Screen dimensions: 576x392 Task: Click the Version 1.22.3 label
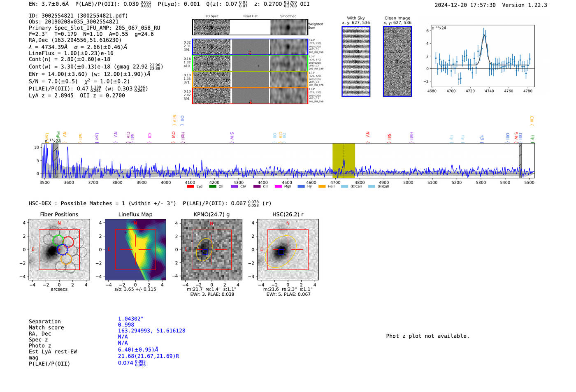point(525,5)
